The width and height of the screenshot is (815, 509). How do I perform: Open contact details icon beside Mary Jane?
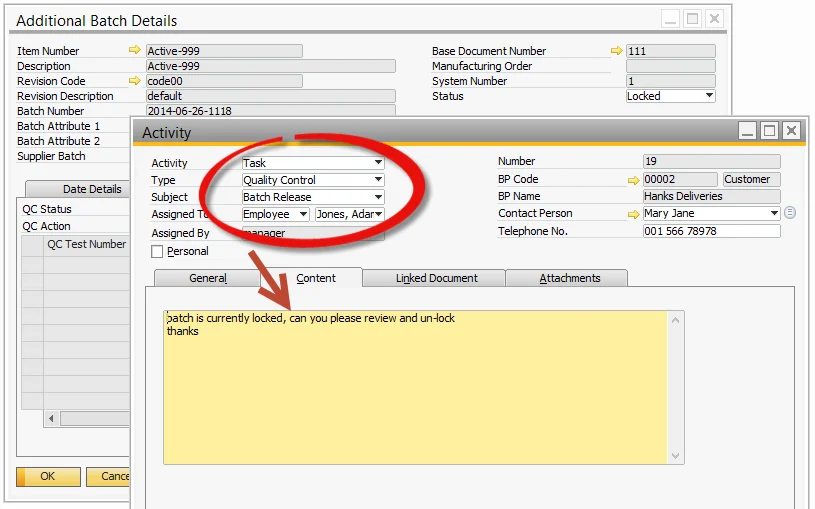pos(790,213)
